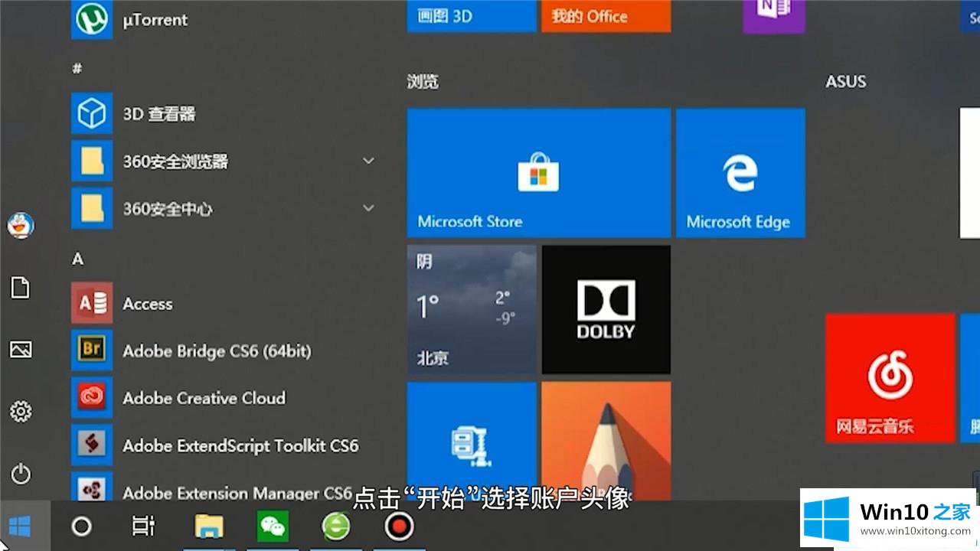Click the A letter group header
This screenshot has height=551, width=980.
point(77,259)
